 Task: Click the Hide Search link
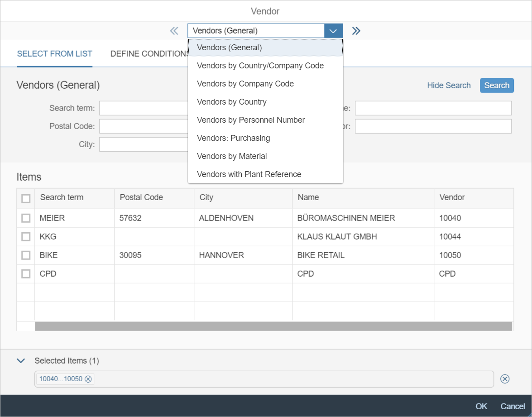[449, 86]
